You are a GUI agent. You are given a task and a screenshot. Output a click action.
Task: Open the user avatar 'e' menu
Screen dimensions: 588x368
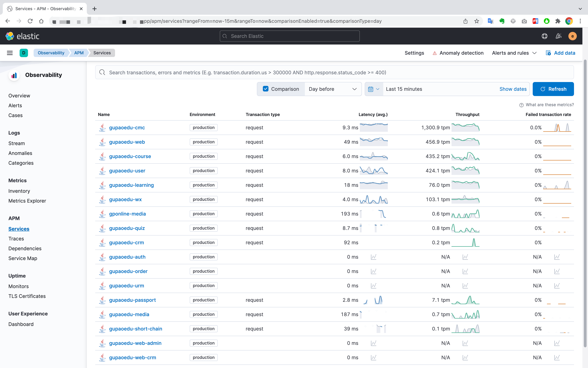click(572, 36)
